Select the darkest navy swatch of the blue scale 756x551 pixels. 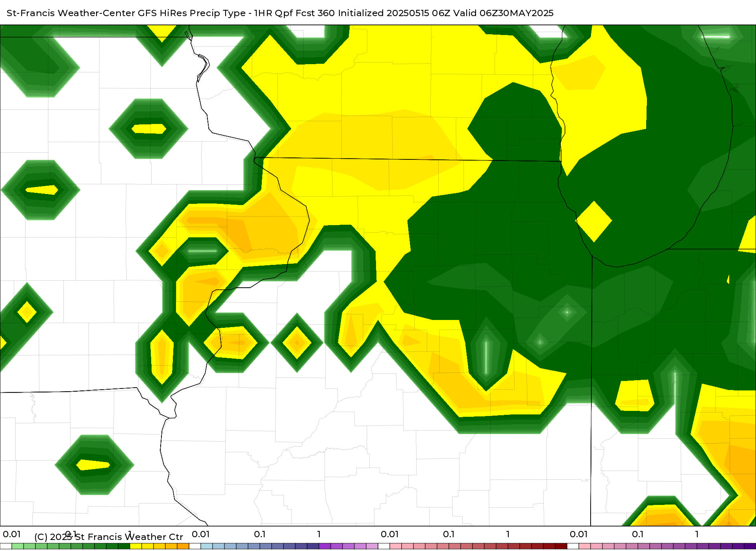coord(313,546)
